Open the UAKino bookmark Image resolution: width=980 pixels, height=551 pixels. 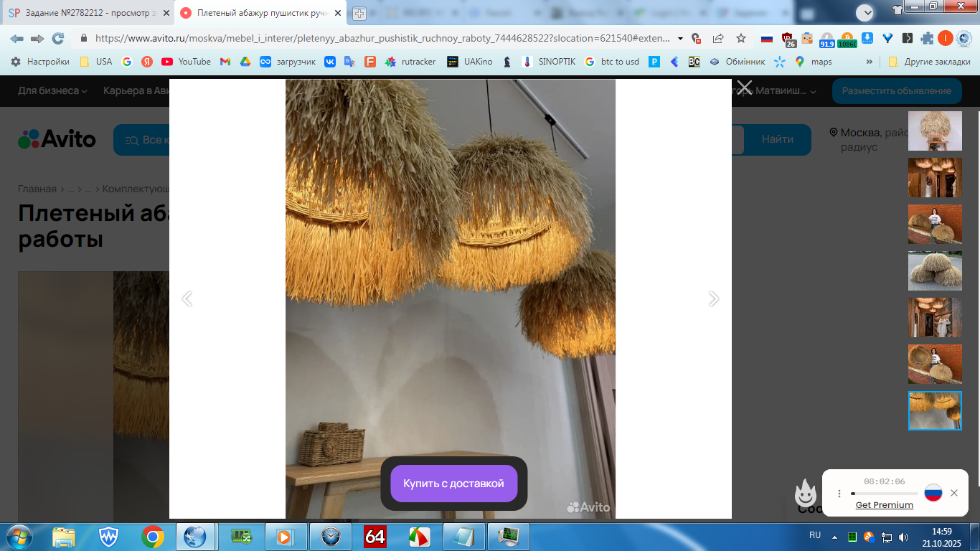point(470,62)
